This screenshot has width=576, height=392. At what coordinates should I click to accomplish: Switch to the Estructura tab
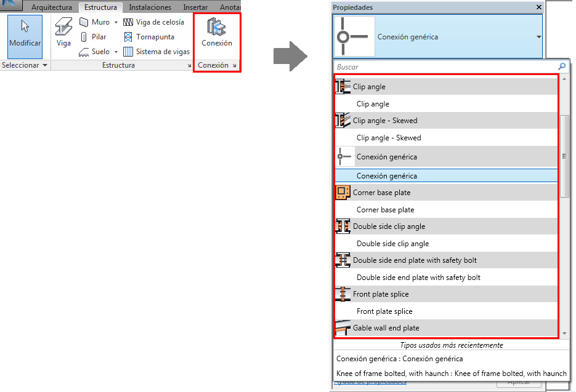(100, 7)
